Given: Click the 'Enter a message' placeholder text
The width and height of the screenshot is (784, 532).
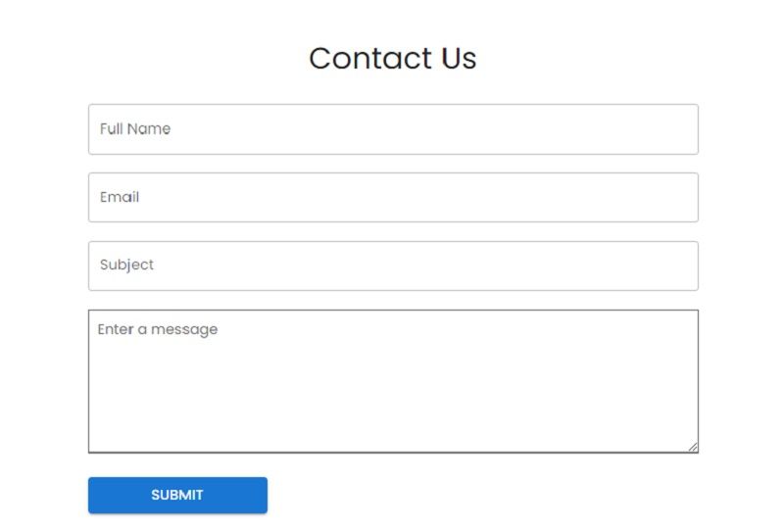Looking at the screenshot, I should pyautogui.click(x=158, y=329).
